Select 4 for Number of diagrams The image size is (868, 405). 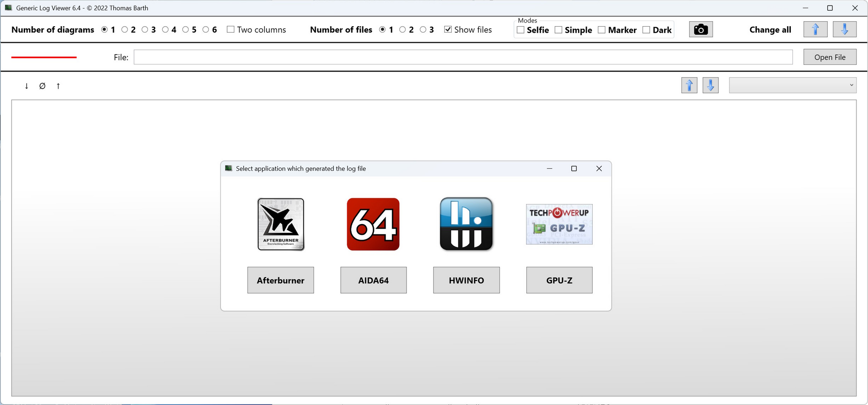click(165, 30)
